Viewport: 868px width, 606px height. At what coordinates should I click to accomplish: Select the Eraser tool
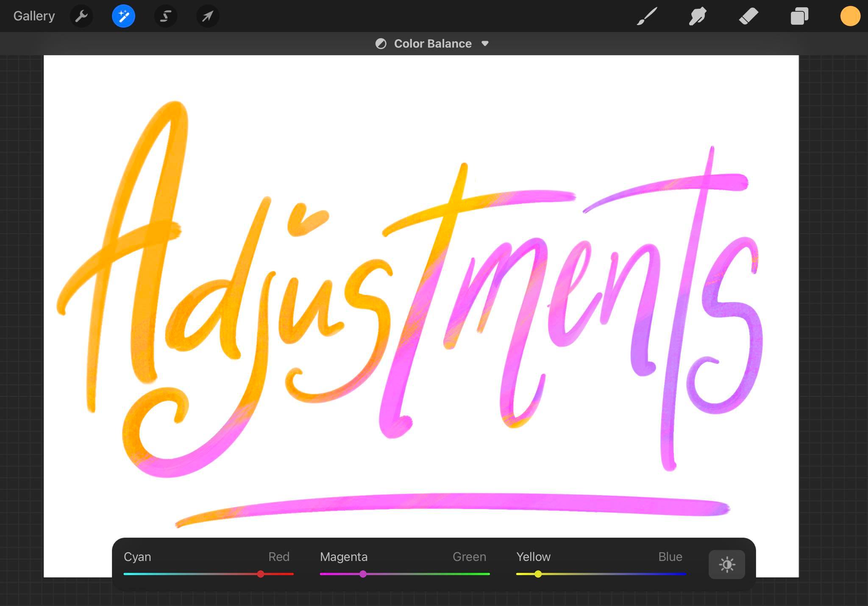click(748, 16)
